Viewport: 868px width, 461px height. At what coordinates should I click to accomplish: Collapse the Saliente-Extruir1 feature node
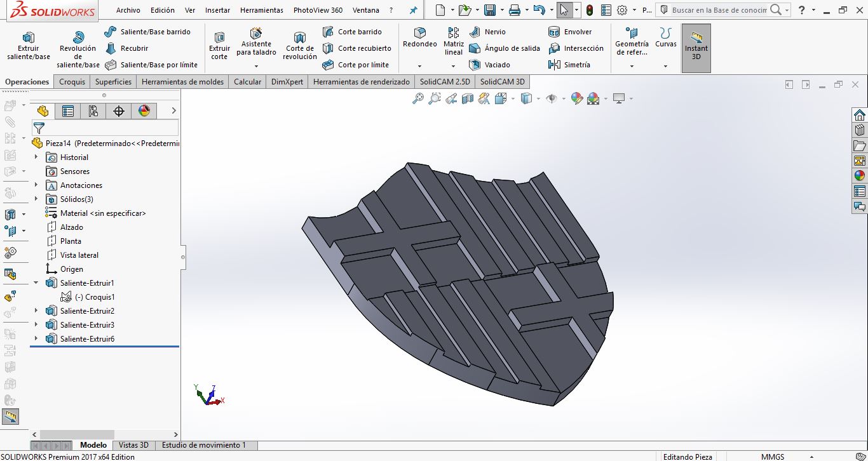pos(36,283)
